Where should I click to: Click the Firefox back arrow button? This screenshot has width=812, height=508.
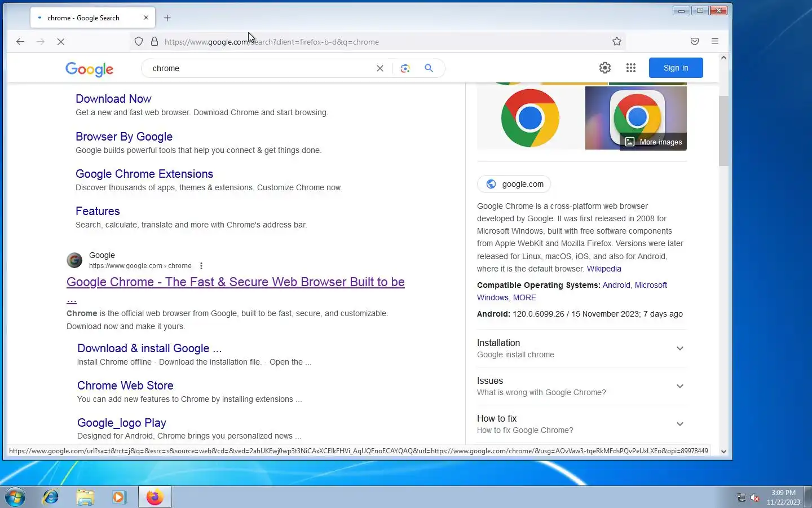click(x=20, y=42)
